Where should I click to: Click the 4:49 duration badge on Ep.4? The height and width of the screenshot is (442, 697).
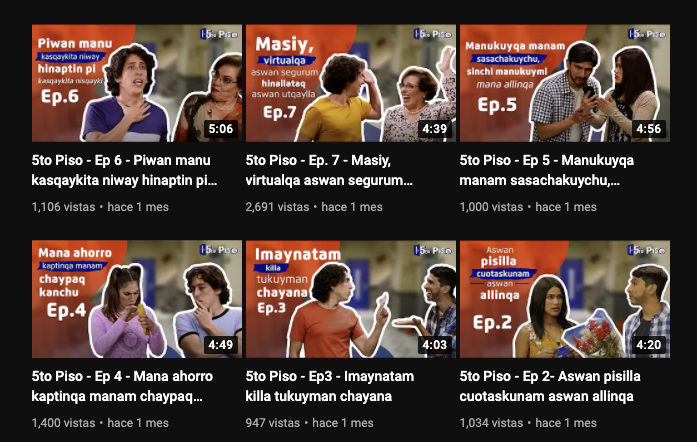(220, 345)
